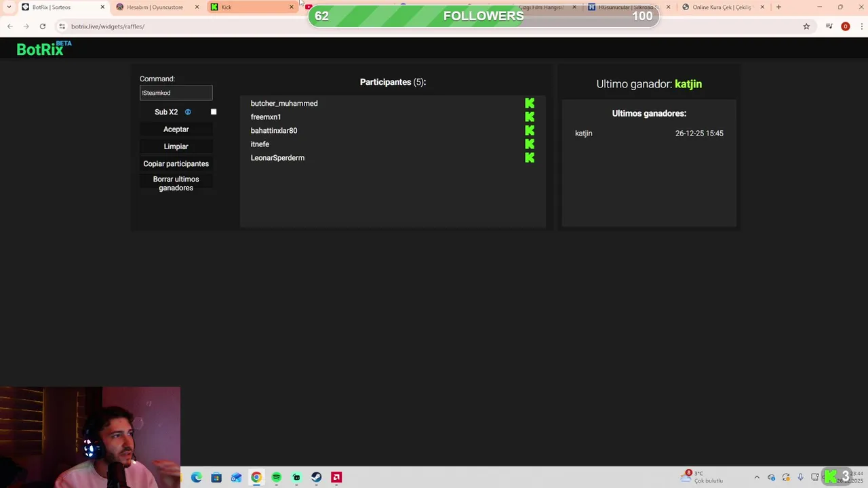
Task: Click the Kick icon beside butcher_muhammed
Action: click(x=530, y=103)
